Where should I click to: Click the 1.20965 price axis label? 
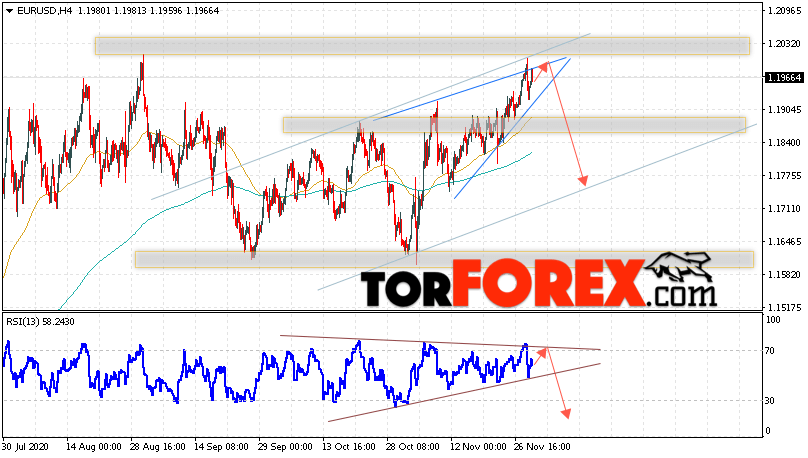tap(784, 11)
